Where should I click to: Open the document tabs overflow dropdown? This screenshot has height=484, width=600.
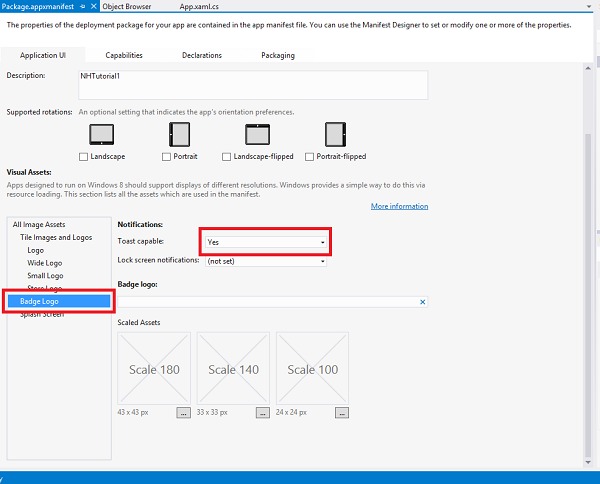(x=589, y=7)
